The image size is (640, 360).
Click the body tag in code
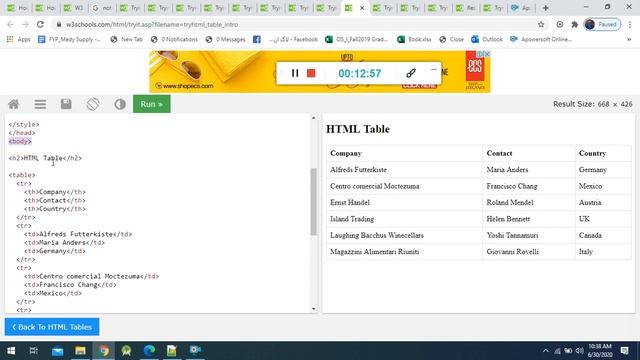(20, 141)
